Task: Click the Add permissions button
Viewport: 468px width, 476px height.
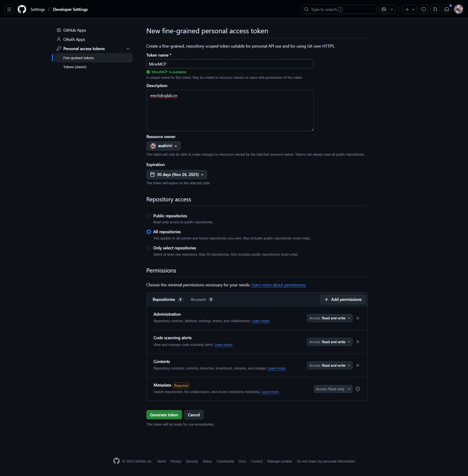Action: click(x=343, y=299)
